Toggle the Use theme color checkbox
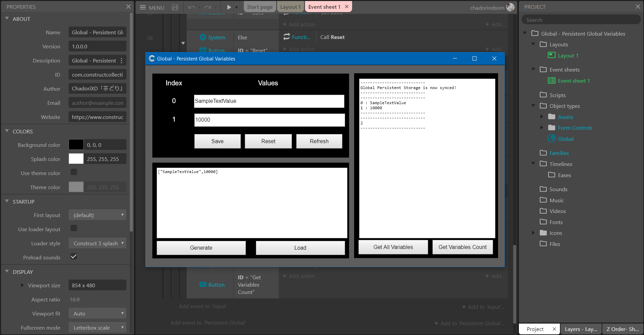The image size is (644, 335). [74, 172]
